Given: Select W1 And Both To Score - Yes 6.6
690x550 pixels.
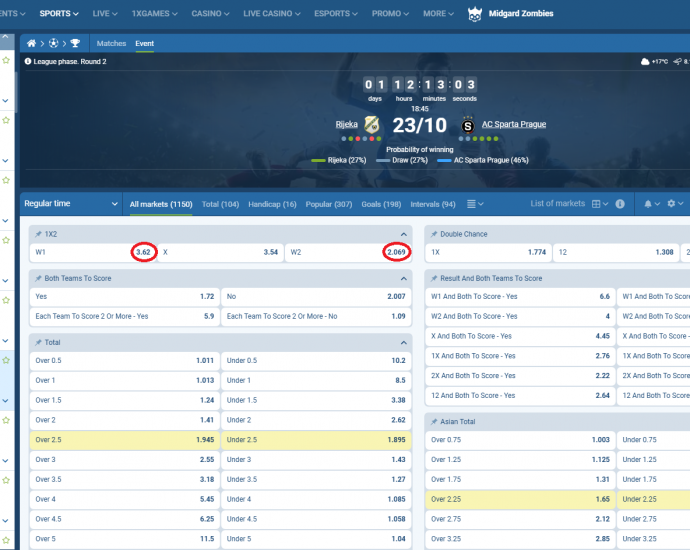Looking at the screenshot, I should point(520,297).
